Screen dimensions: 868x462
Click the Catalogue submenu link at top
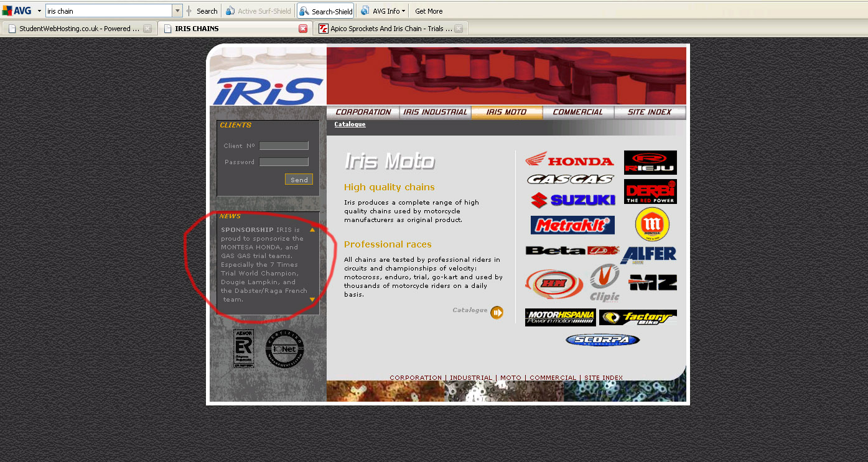[350, 124]
